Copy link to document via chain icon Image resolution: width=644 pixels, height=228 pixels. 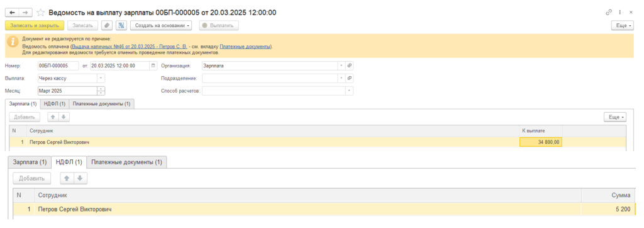[609, 13]
